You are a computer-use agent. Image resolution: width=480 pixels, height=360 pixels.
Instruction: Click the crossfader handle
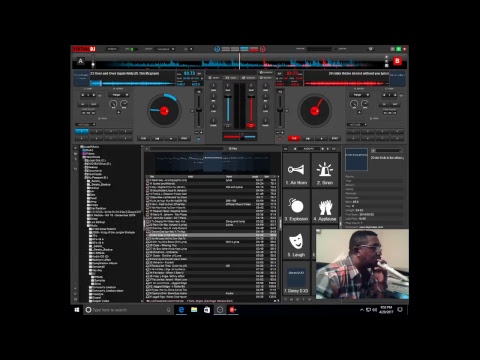tap(242, 136)
